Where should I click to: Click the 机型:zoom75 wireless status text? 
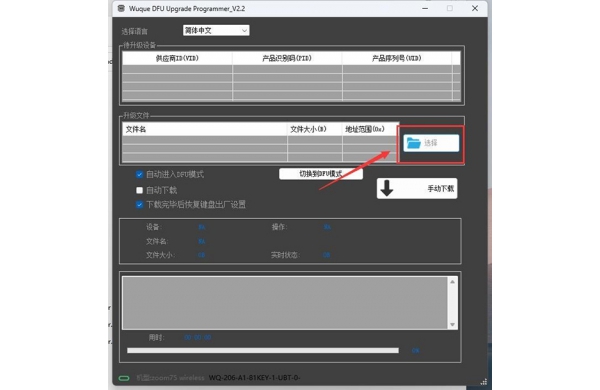[x=171, y=378]
